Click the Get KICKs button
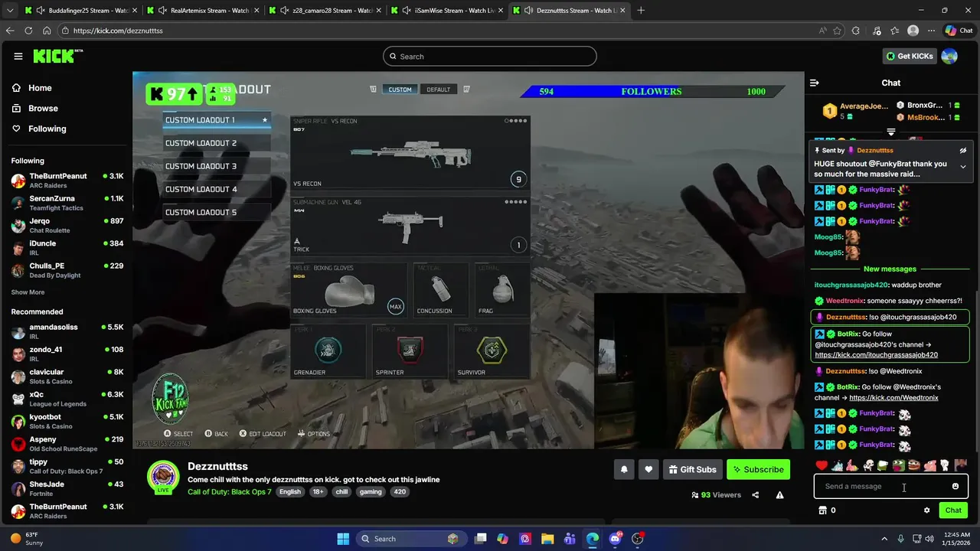This screenshot has height=551, width=980. point(910,56)
